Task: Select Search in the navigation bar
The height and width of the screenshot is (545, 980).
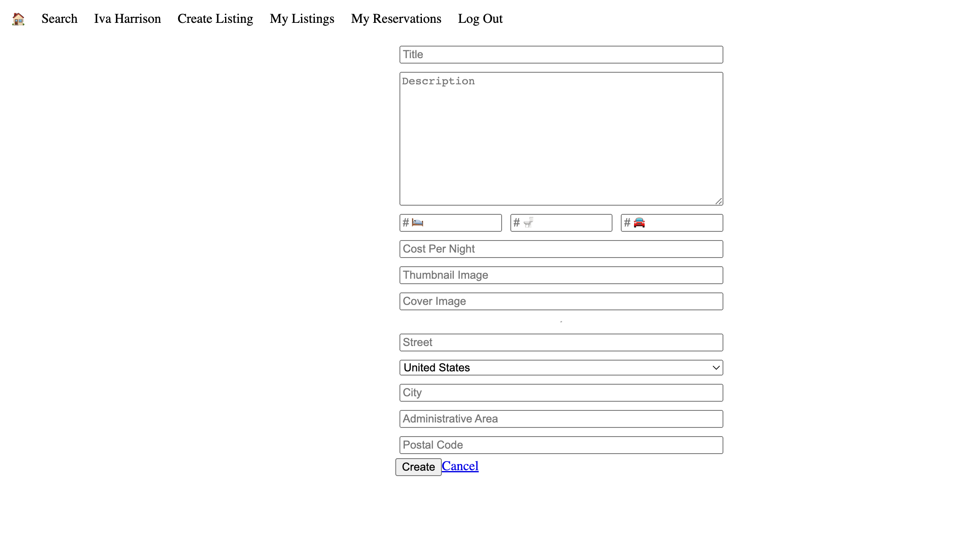Action: 59,18
